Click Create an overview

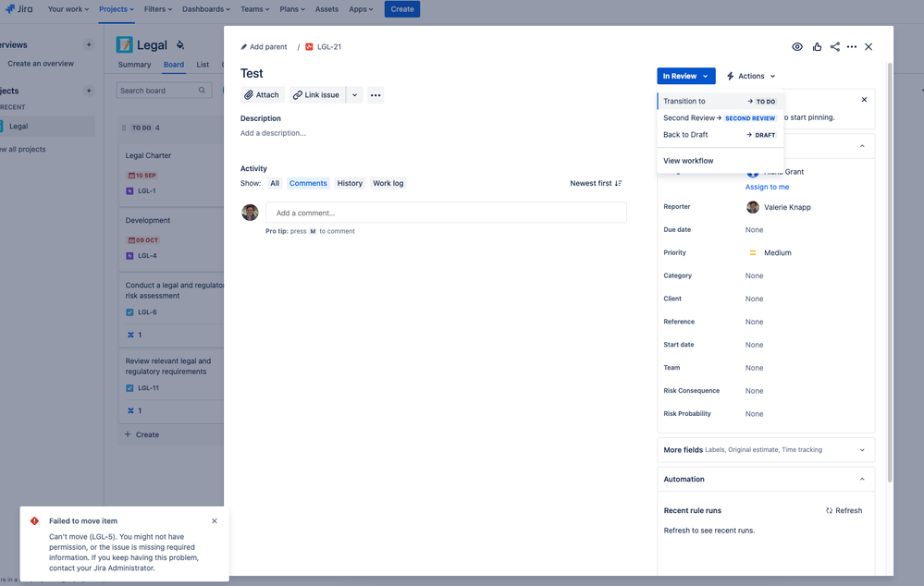point(41,64)
